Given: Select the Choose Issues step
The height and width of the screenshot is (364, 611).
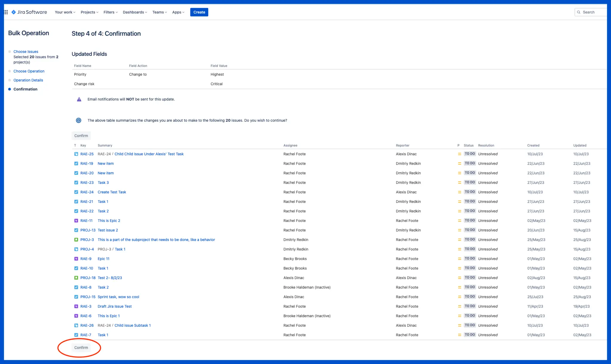Looking at the screenshot, I should coord(26,52).
